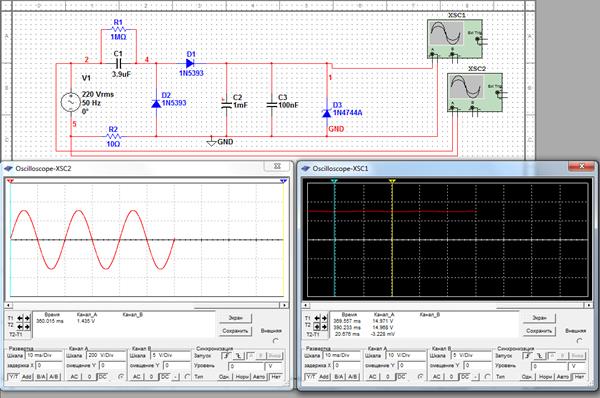Click the XSC1 window title icon
This screenshot has height=398, width=600.
coord(305,169)
